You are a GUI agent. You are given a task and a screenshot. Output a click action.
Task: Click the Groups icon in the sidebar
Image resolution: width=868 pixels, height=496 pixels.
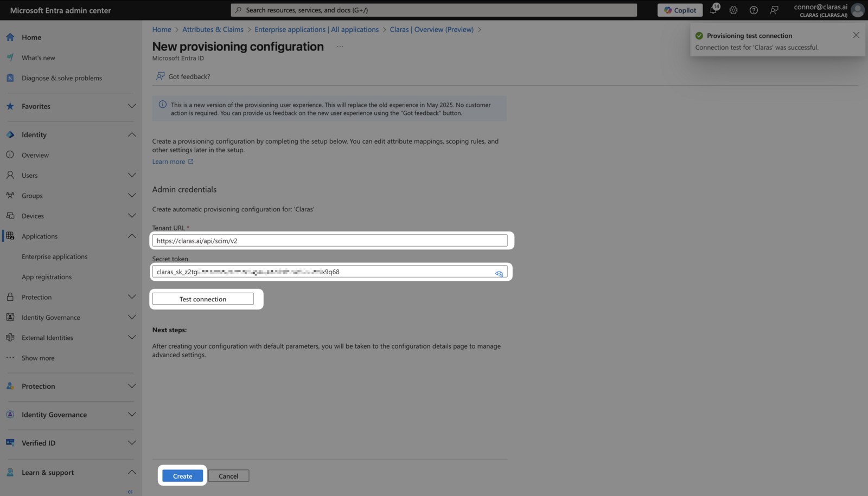click(x=10, y=195)
